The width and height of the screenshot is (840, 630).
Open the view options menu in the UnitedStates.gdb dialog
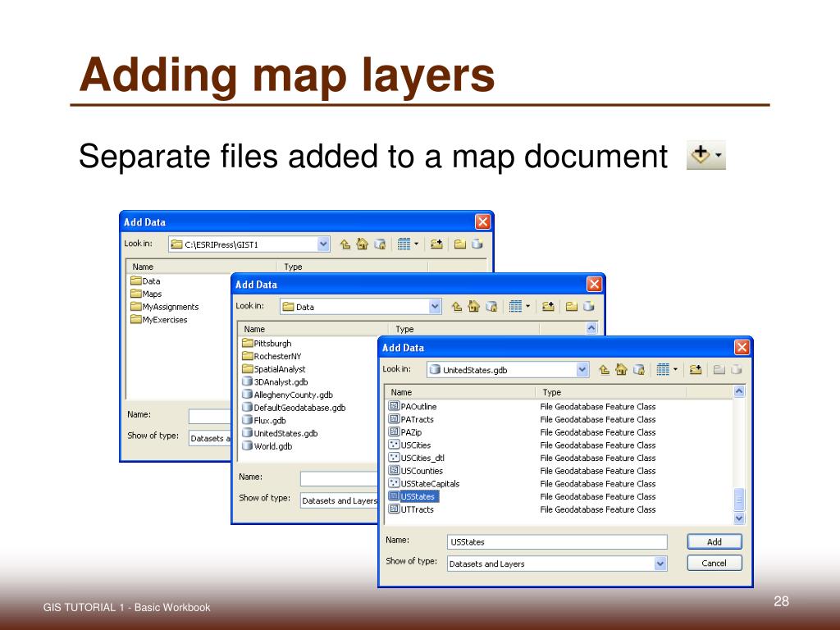click(x=667, y=370)
